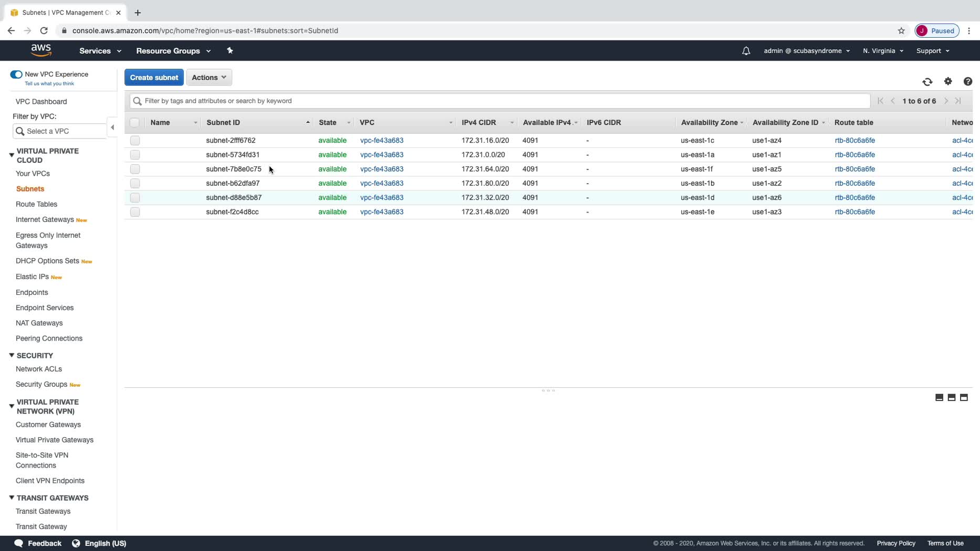Collapse the Virtual Private Cloud section
Image resolution: width=980 pixels, height=551 pixels.
click(x=12, y=155)
